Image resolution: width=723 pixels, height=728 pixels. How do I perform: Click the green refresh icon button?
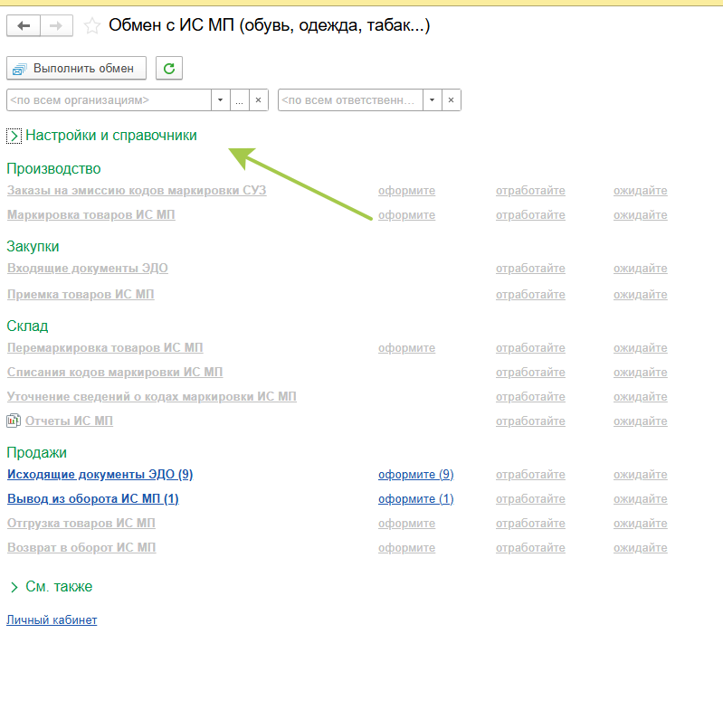click(169, 68)
